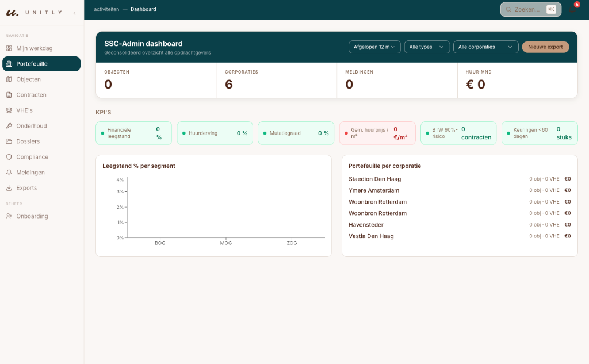Click the Objecten stat card

point(156,81)
